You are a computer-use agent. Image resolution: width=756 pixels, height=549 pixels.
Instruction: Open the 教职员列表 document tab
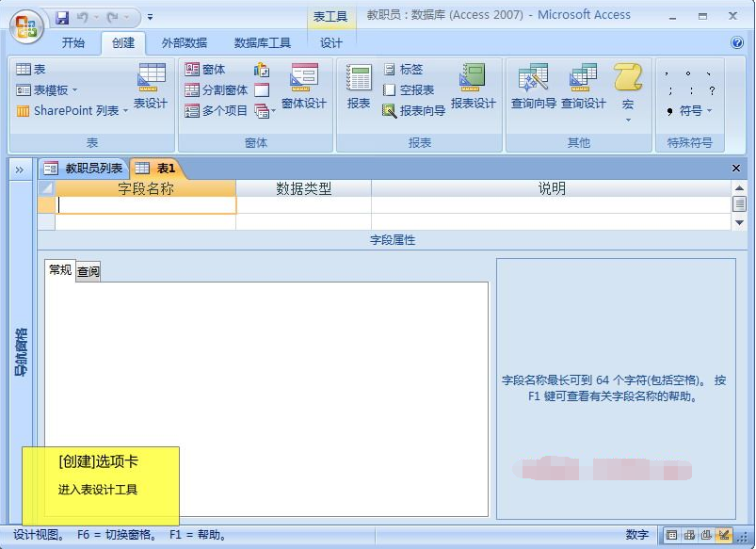(x=84, y=169)
